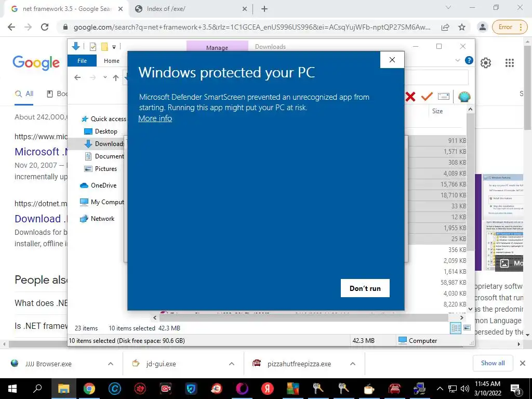This screenshot has height=399, width=532.
Task: Open More info in SmartScreen dialog
Action: click(155, 118)
